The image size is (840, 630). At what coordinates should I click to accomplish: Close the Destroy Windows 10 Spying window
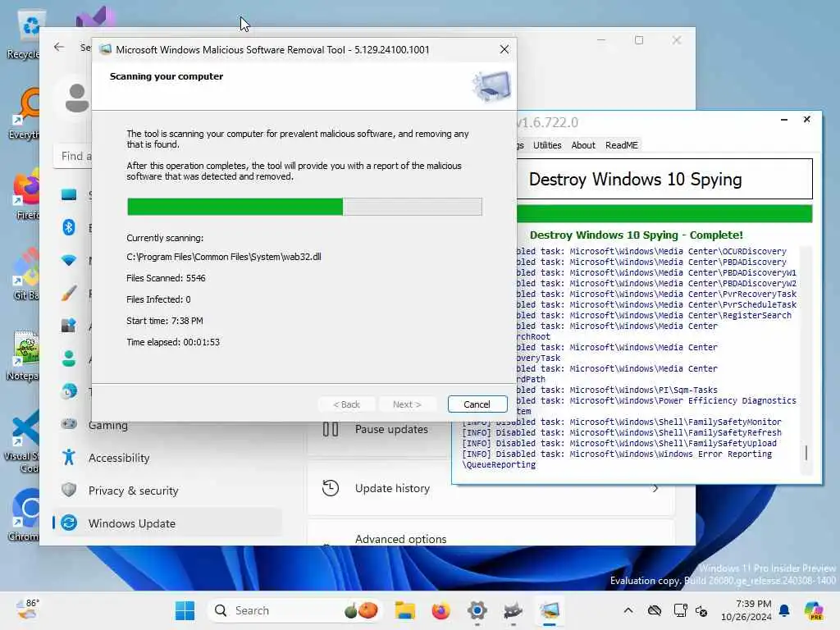(807, 120)
